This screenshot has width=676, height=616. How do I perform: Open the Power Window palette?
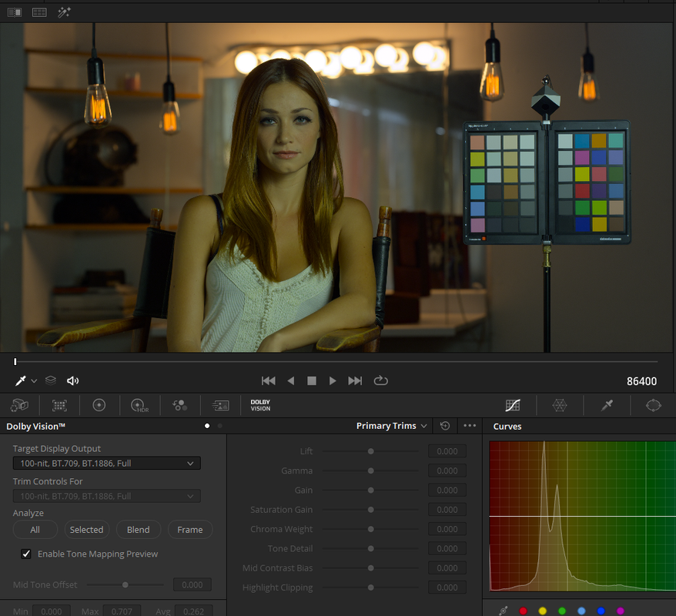653,405
